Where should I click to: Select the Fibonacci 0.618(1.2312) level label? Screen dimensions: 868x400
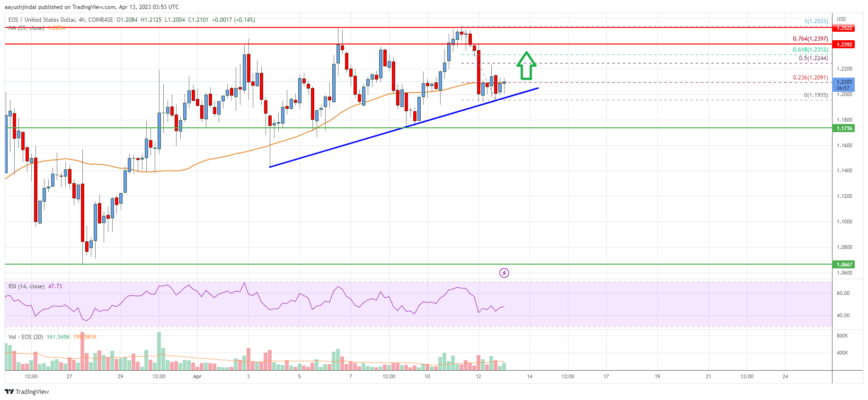pos(810,50)
